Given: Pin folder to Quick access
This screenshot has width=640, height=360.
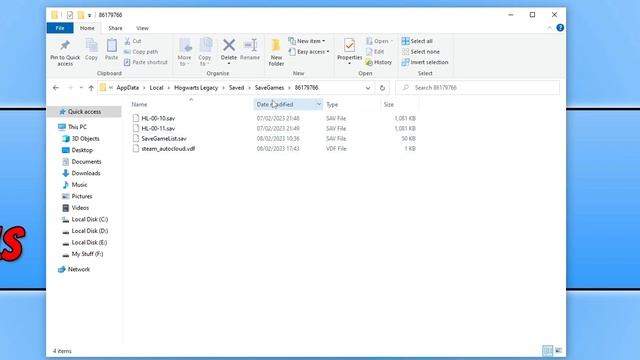Looking at the screenshot, I should [65, 52].
